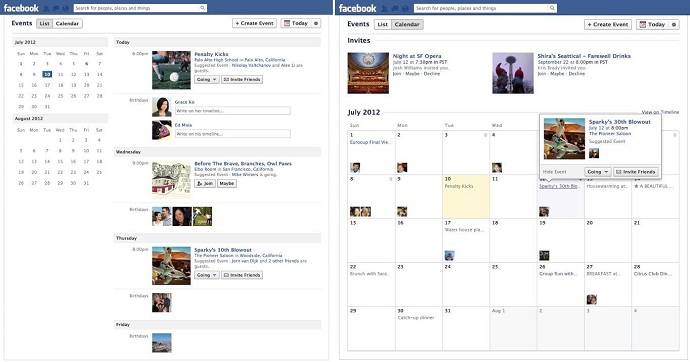Open settings gear beside Today in left window
Screen dimensions: 690x362
point(316,23)
